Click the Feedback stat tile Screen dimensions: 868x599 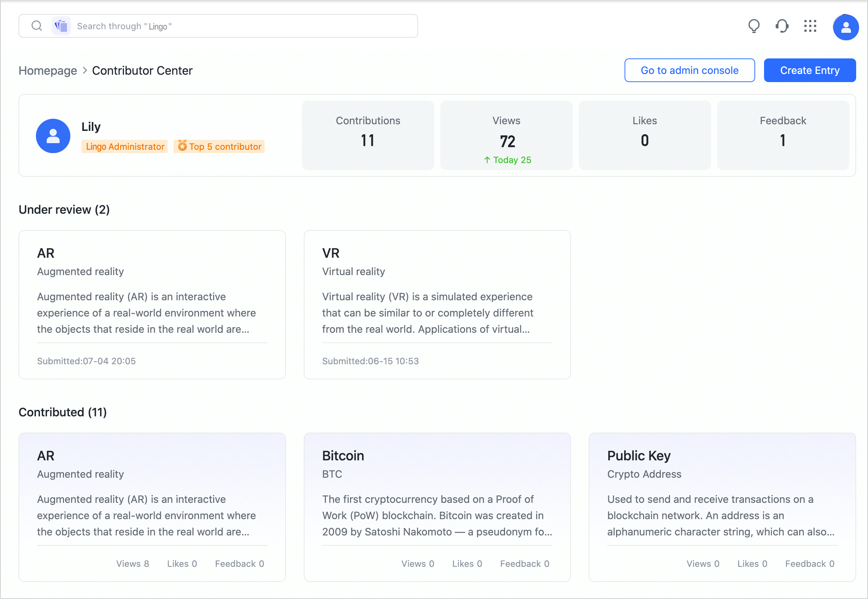point(783,135)
